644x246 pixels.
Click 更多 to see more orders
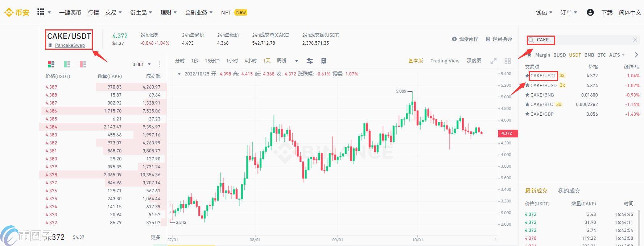156,237
